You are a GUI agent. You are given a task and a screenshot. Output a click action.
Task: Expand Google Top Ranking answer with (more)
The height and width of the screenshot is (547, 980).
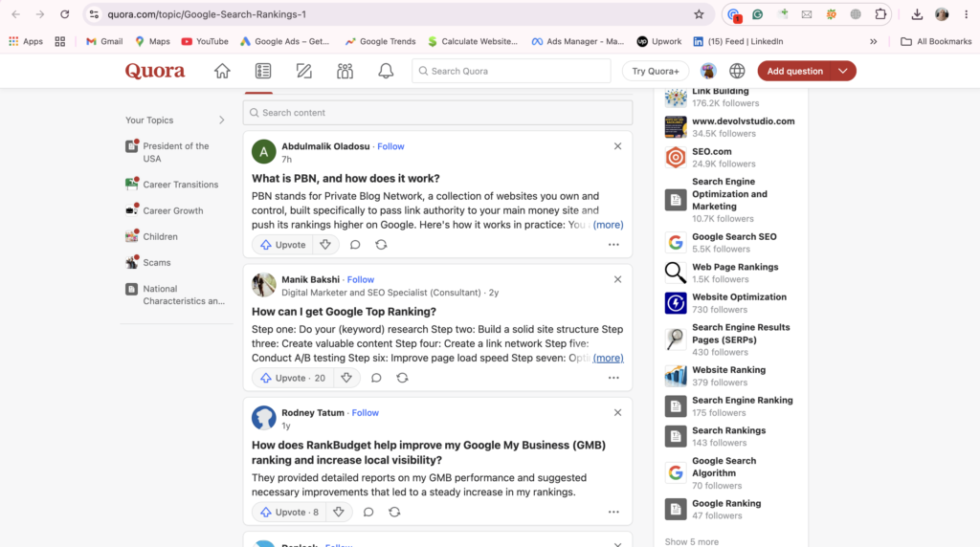[608, 358]
